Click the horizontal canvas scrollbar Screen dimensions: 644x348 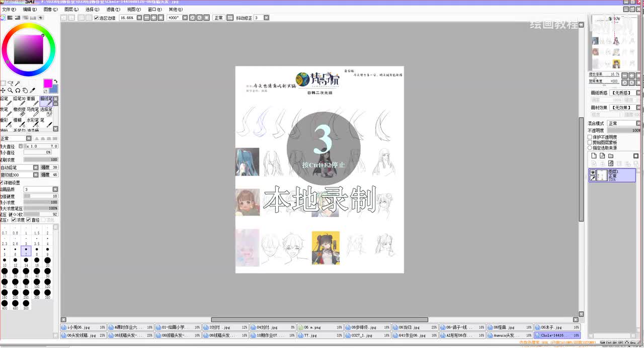tap(319, 319)
